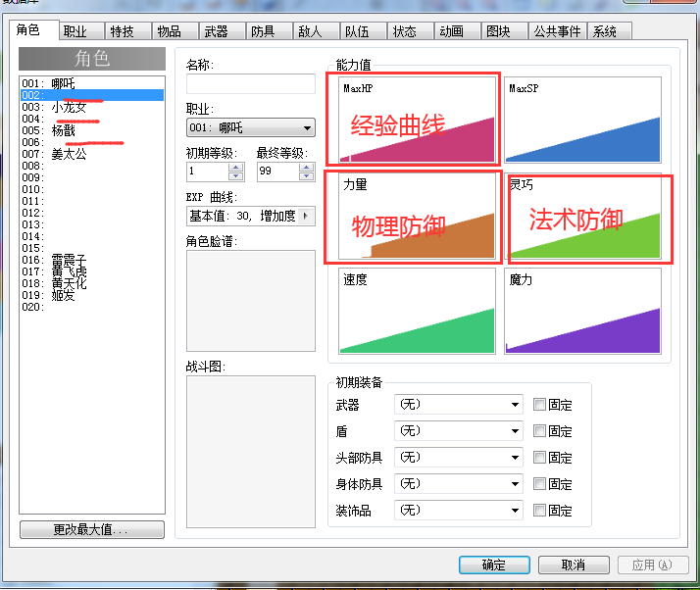Viewport: 700px width, 590px height.
Task: Open the 灵巧 parameter graph
Action: pyautogui.click(x=582, y=216)
